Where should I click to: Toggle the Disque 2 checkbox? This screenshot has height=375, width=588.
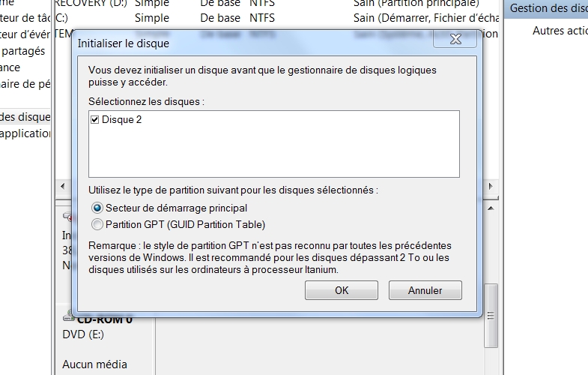[x=95, y=120]
